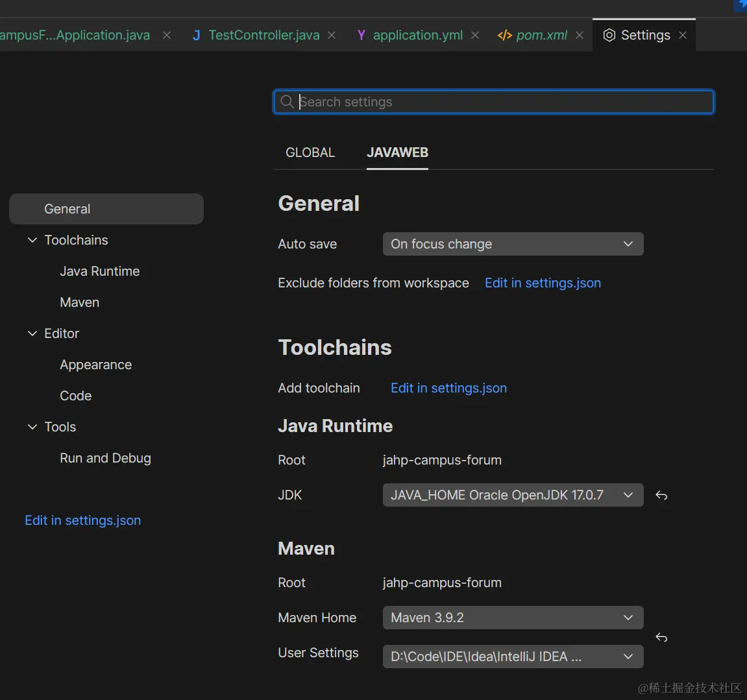Switch to the application.yml tab
747x700 pixels.
[x=417, y=35]
